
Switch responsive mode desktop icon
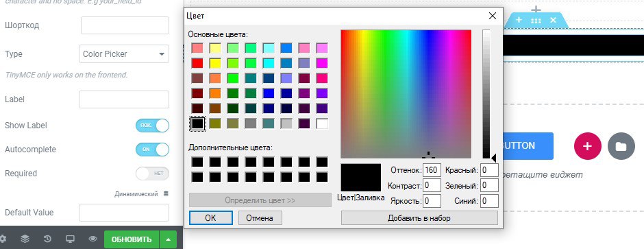coord(71,239)
